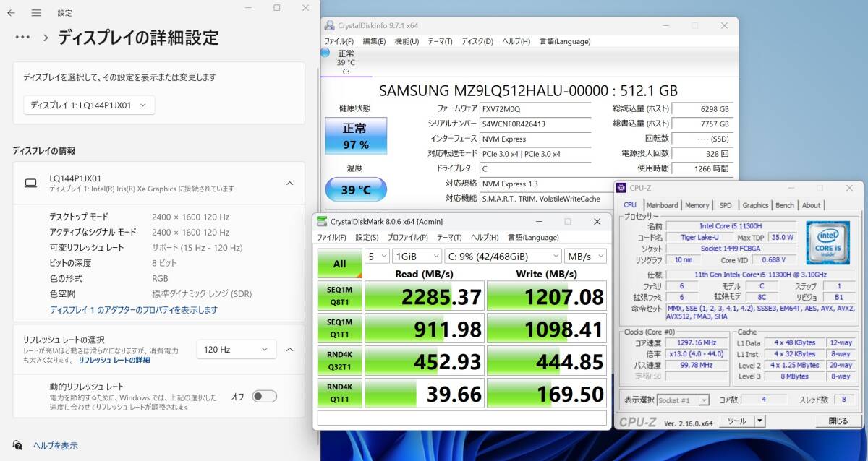Go back using the Settings back arrow
868x461 pixels.
[12, 12]
